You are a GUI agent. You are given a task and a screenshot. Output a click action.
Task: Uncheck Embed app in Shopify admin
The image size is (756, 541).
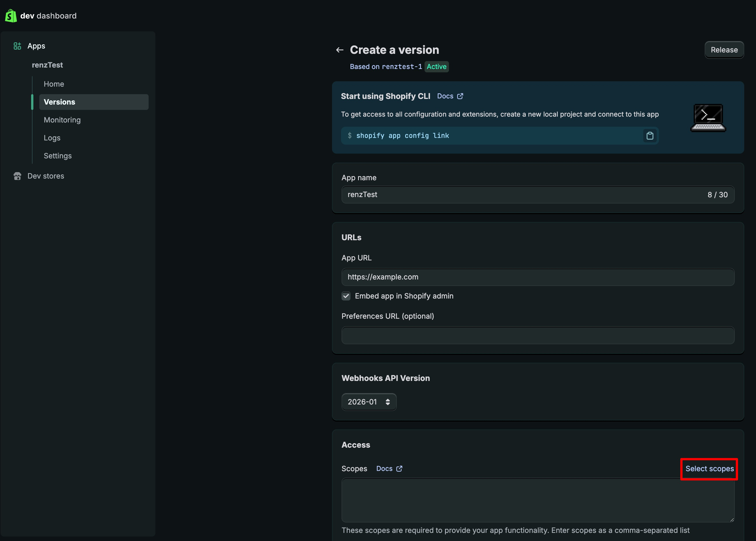tap(346, 296)
